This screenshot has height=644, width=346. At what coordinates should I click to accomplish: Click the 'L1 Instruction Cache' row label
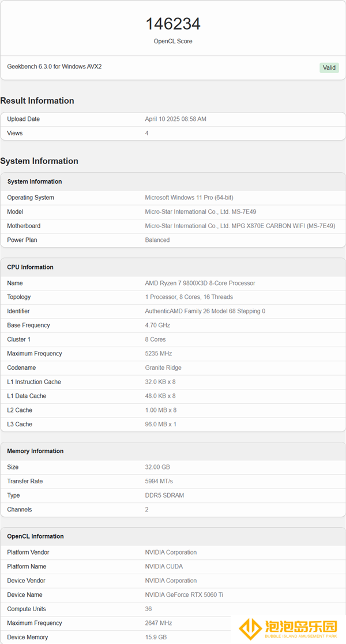[34, 382]
